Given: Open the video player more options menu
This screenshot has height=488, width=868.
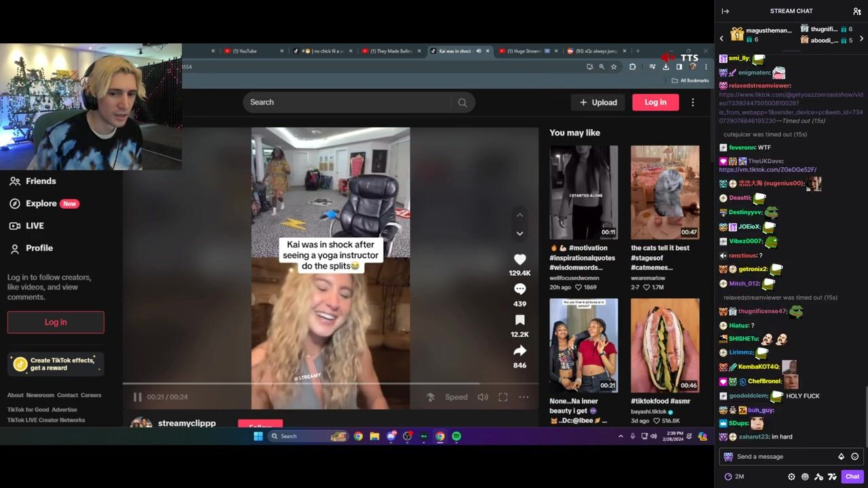Looking at the screenshot, I should click(x=524, y=397).
